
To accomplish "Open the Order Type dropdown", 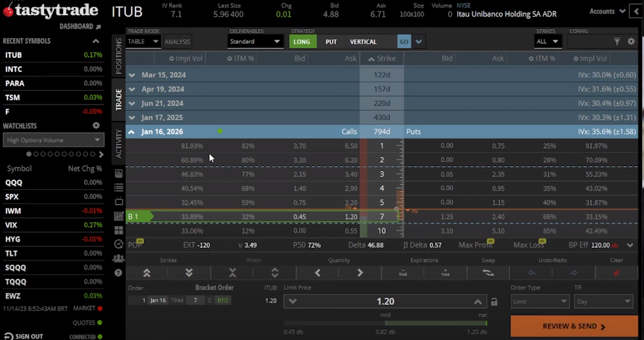I will point(539,301).
